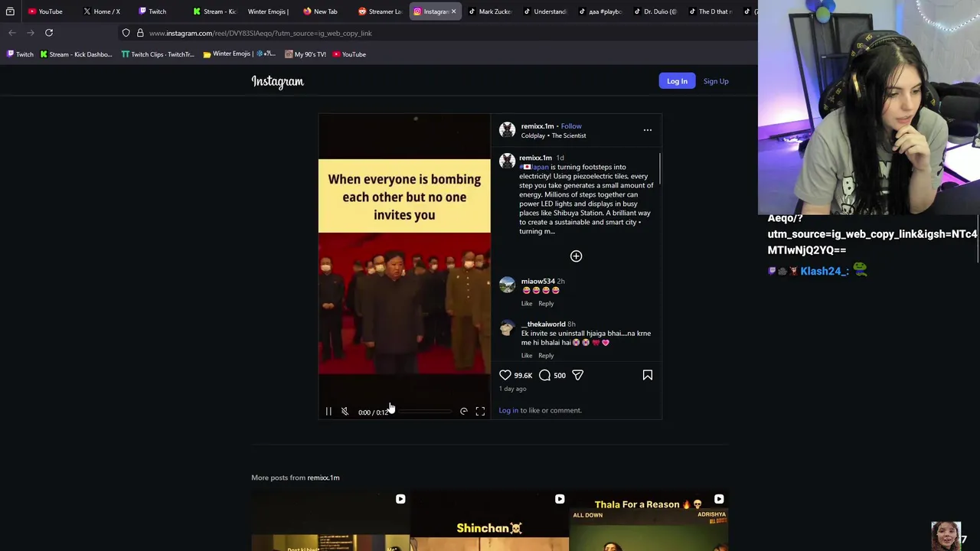Click the Log In button
The image size is (980, 551).
click(677, 81)
